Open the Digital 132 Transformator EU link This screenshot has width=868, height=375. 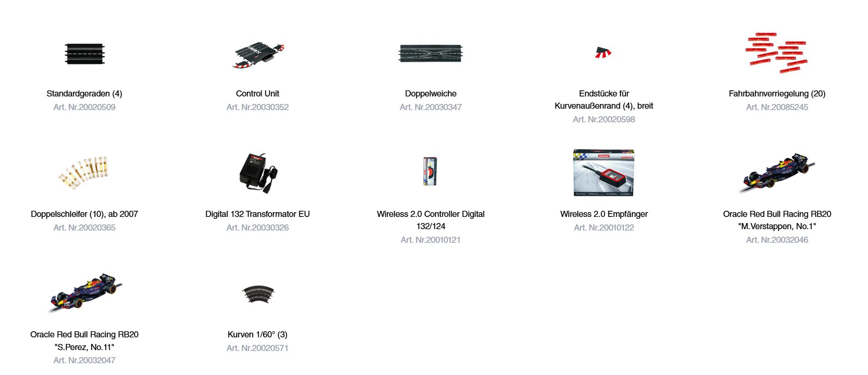point(257,214)
